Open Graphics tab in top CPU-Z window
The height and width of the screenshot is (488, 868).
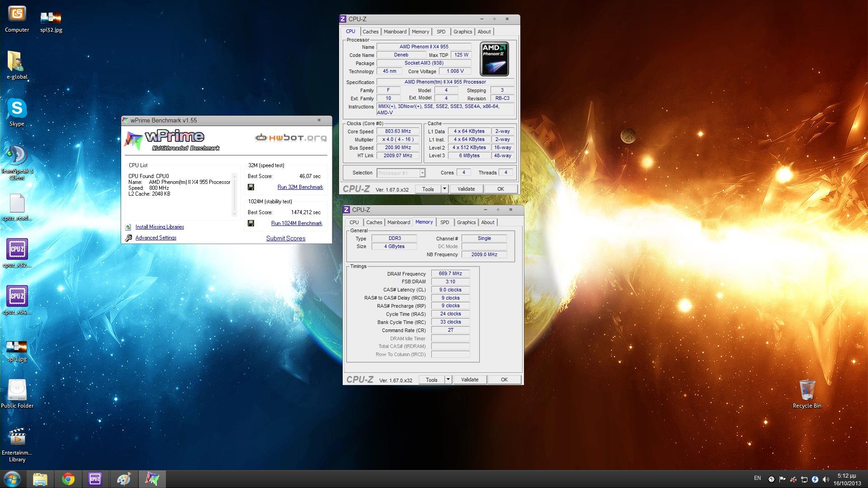point(462,32)
